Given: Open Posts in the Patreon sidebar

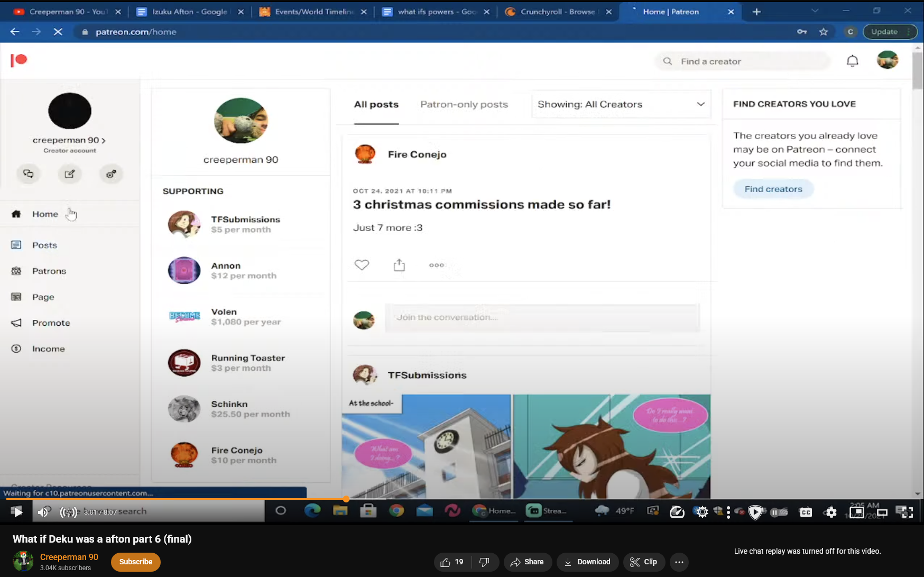Looking at the screenshot, I should point(44,245).
